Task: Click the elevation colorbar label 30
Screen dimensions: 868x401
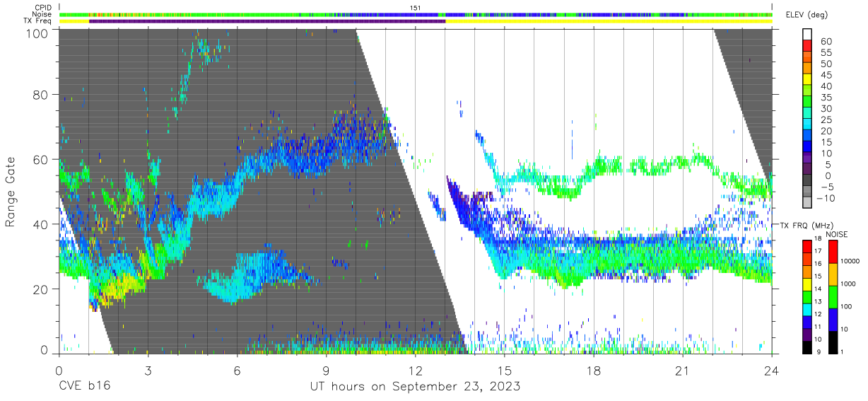Action: [826, 109]
